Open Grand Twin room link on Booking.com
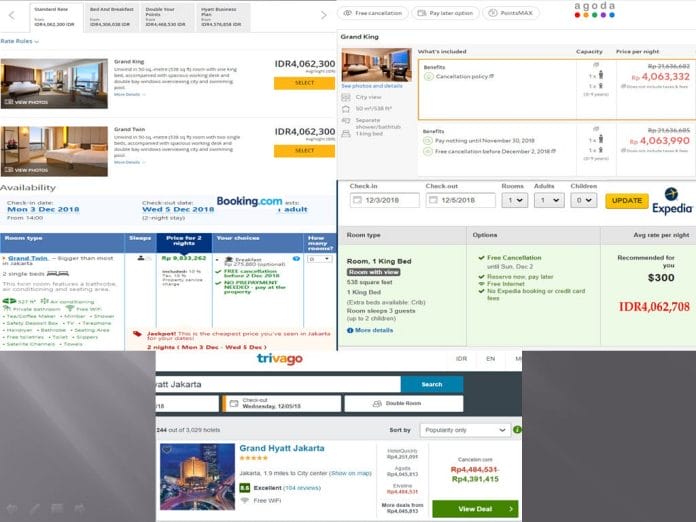The image size is (696, 522). (x=28, y=258)
